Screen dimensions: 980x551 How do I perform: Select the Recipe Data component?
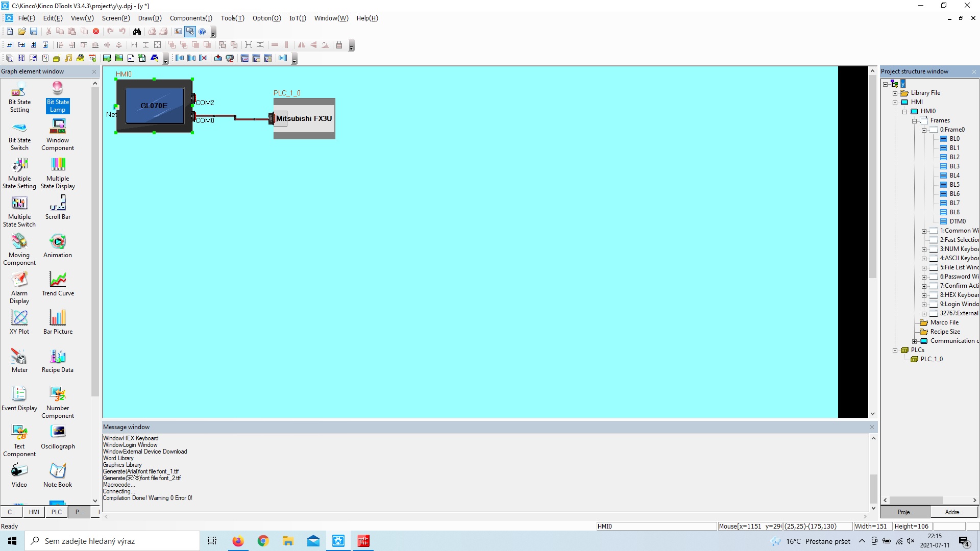(x=58, y=360)
